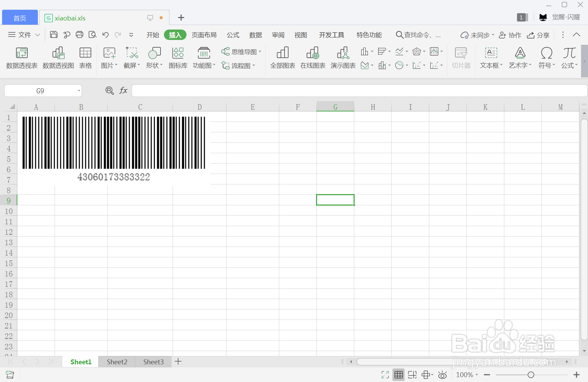
Task: Select column G header
Action: 336,107
